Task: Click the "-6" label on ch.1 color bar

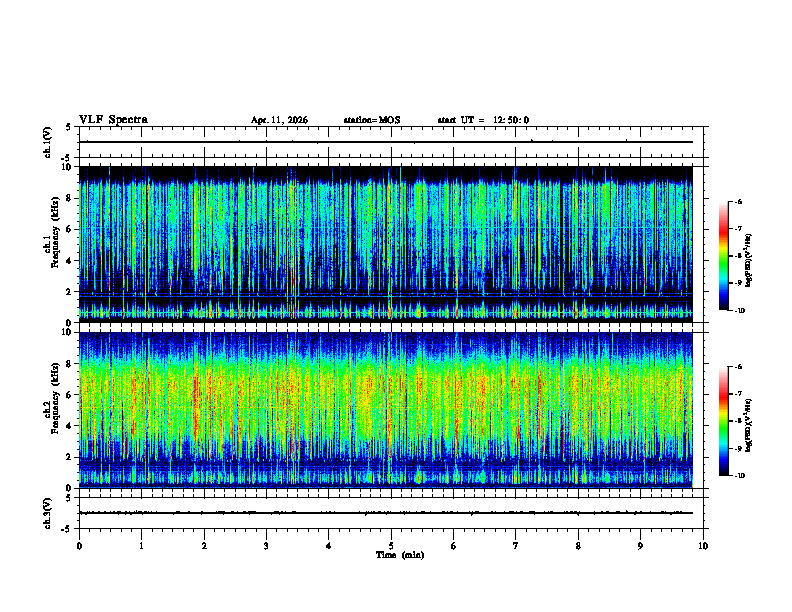Action: [x=738, y=201]
